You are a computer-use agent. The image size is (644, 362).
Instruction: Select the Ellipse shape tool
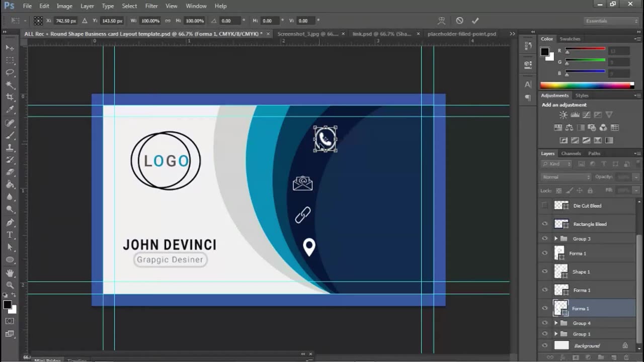point(10,260)
